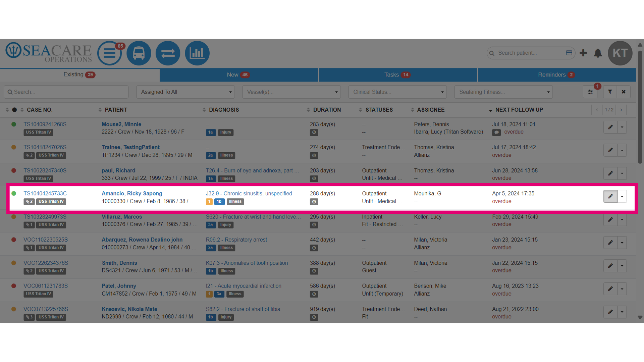The width and height of the screenshot is (644, 362).
Task: Click the 1b badge in Amancio row
Action: tap(219, 201)
